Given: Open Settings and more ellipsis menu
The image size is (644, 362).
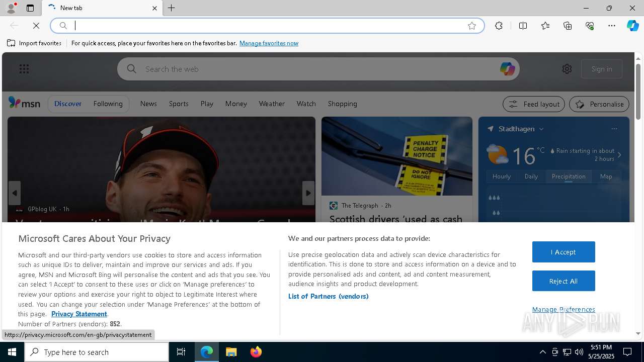Looking at the screenshot, I should pos(612,26).
